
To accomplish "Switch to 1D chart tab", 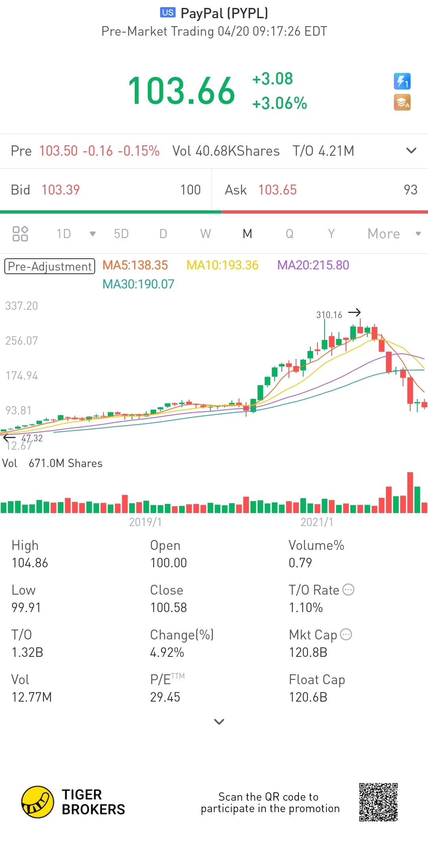I will (x=63, y=234).
